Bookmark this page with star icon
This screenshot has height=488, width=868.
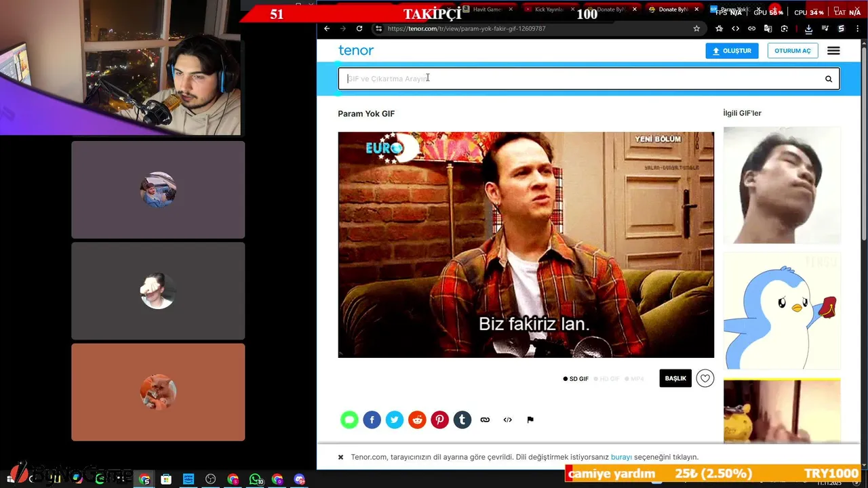tap(696, 28)
